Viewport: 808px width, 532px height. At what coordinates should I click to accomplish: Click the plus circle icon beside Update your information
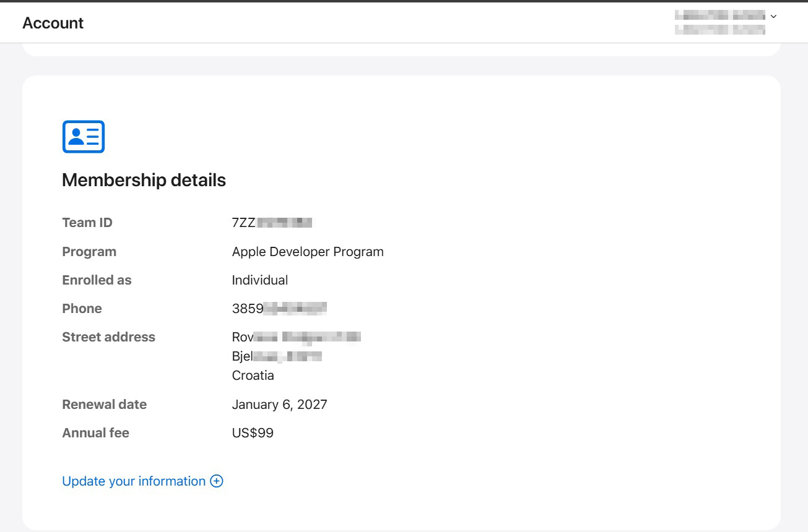point(217,481)
